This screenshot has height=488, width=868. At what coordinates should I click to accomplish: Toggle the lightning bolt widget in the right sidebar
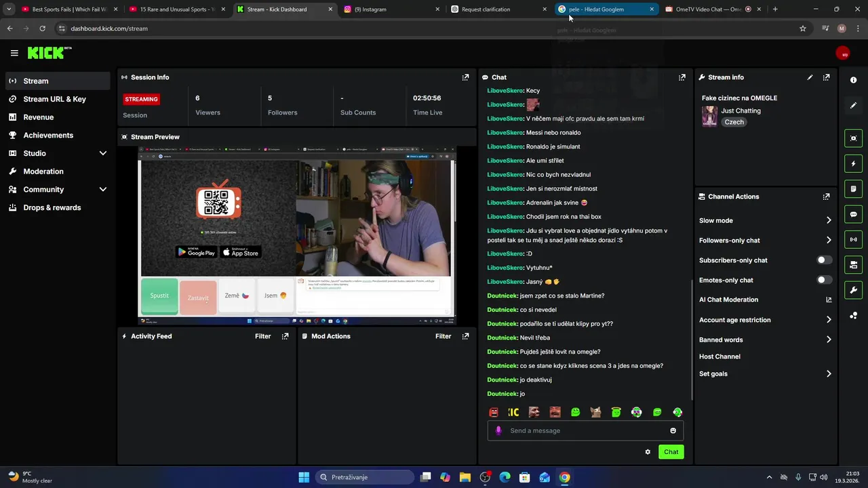click(x=853, y=163)
